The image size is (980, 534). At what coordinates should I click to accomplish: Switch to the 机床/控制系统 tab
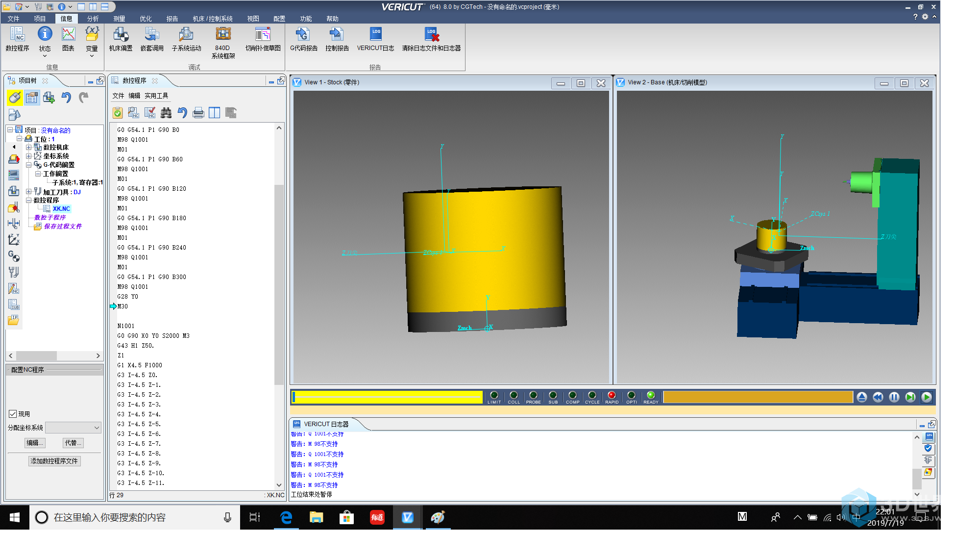[213, 19]
